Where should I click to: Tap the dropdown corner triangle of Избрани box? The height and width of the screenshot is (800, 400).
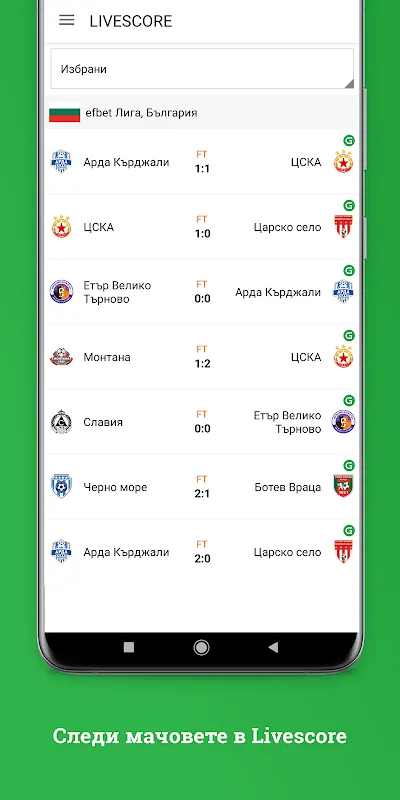[349, 84]
